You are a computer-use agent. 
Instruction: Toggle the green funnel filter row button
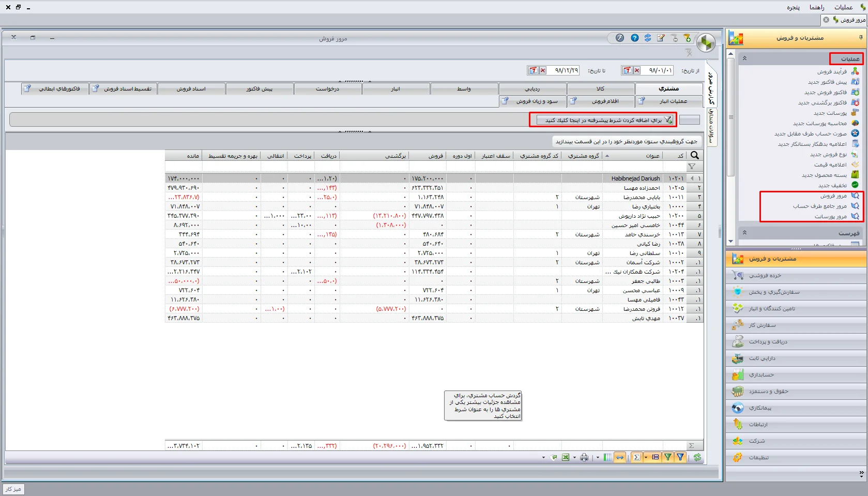[668, 457]
